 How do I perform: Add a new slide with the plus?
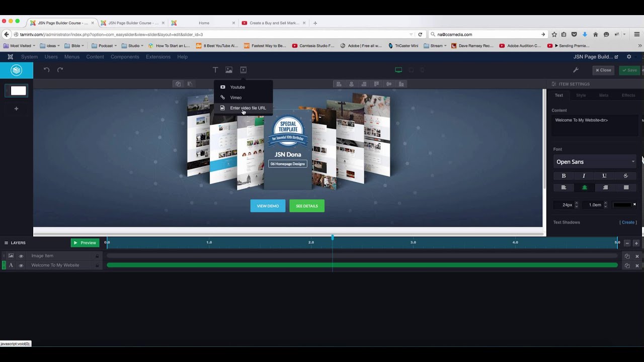point(16,109)
